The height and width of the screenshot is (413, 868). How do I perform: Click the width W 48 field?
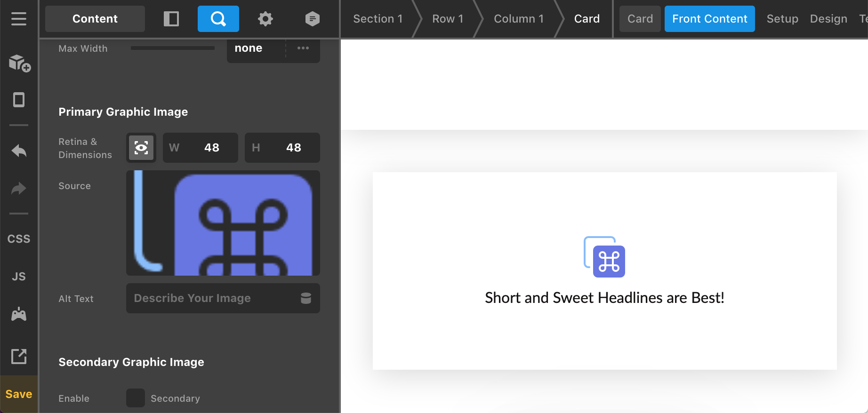coord(201,148)
